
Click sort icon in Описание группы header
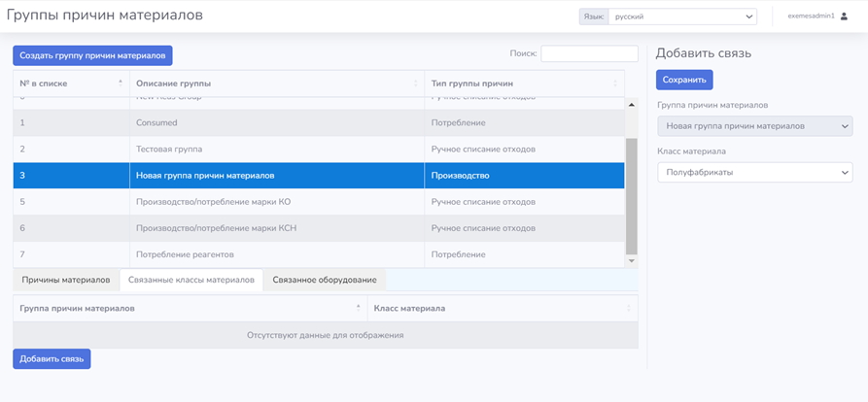(416, 84)
